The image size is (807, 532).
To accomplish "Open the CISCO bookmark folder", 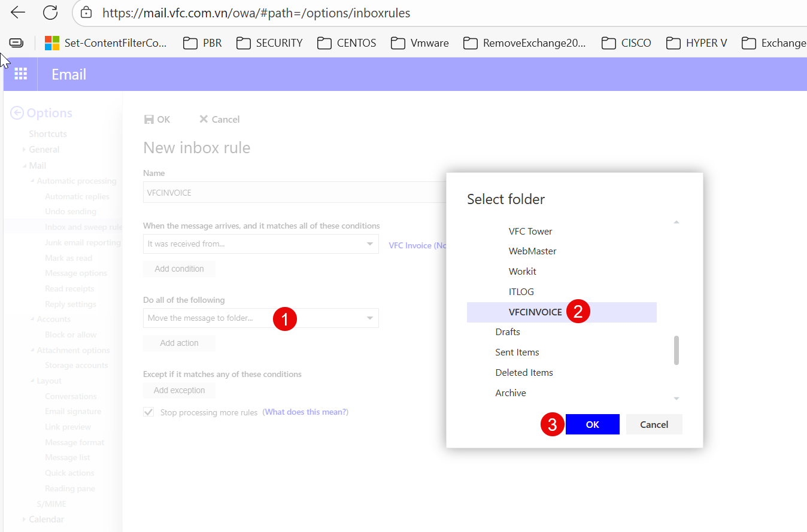I will coord(626,43).
